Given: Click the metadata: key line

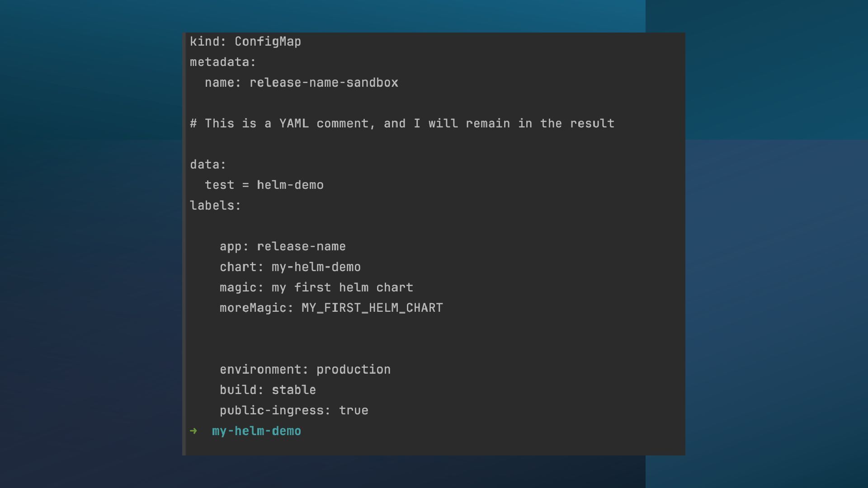Looking at the screenshot, I should pyautogui.click(x=222, y=62).
